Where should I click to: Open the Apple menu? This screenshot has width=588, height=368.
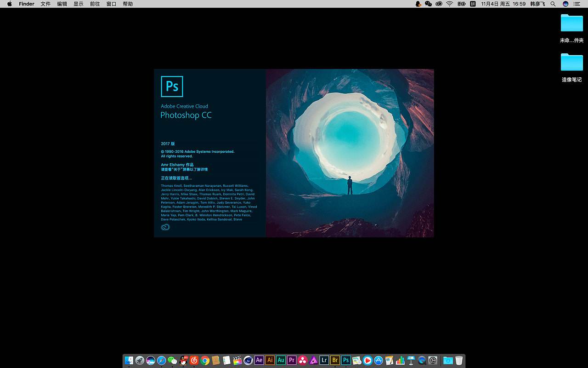click(x=9, y=4)
